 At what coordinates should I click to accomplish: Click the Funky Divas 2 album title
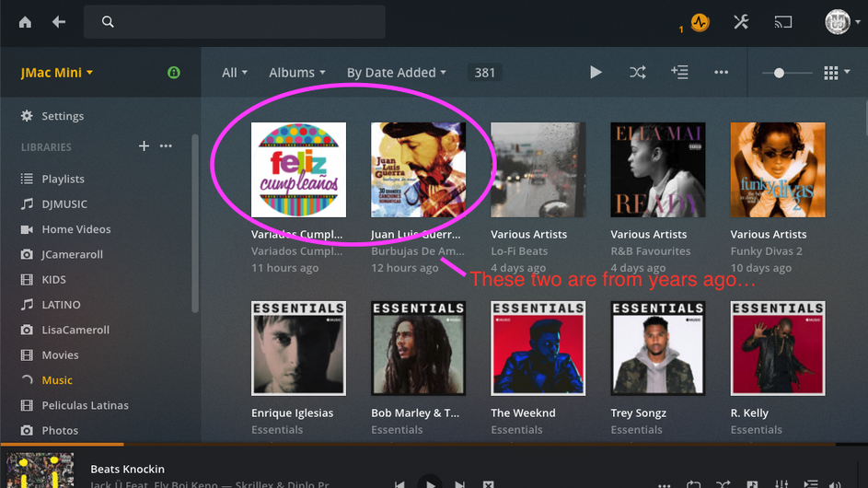766,251
